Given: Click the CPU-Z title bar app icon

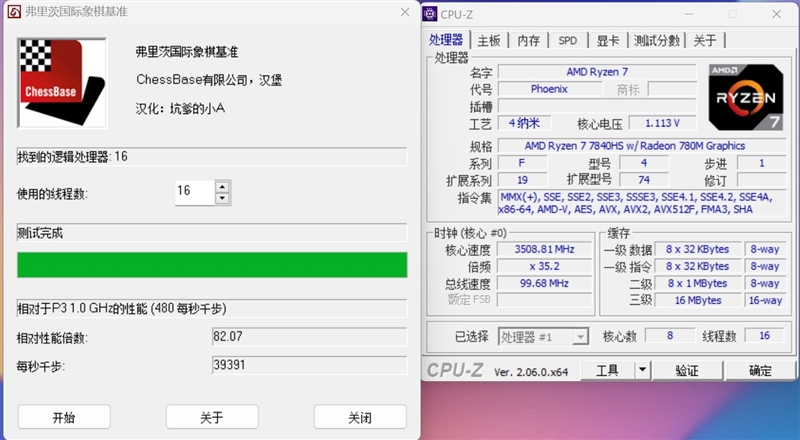Looking at the screenshot, I should click(x=430, y=13).
